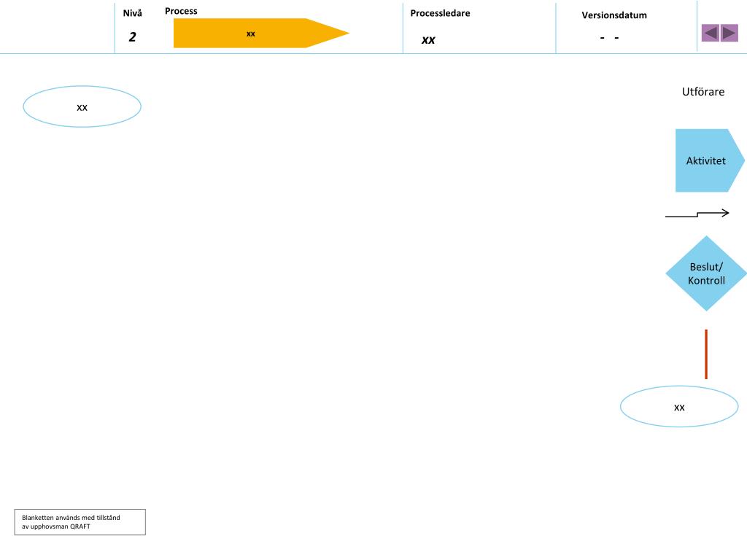
Task: Click the dashes under Versionsdatum
Action: (x=609, y=37)
